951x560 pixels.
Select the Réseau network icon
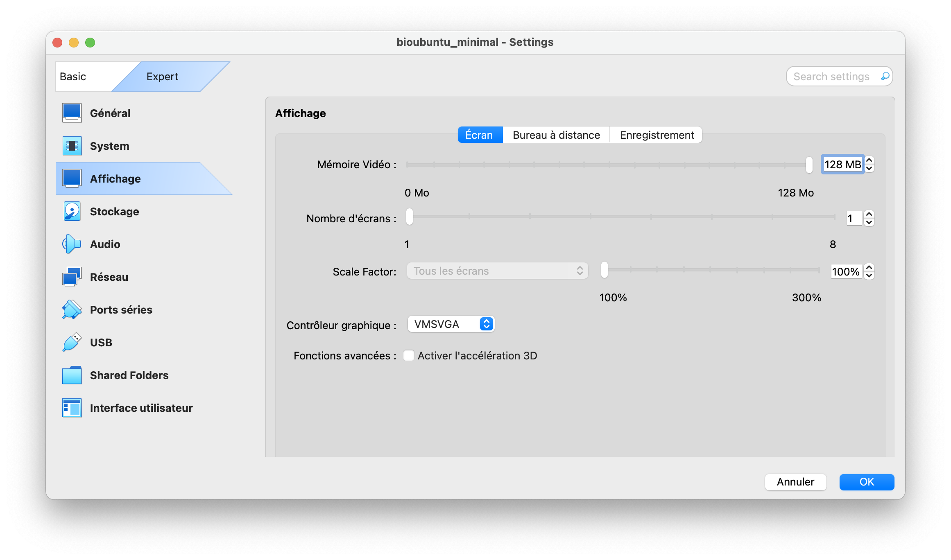pyautogui.click(x=72, y=277)
